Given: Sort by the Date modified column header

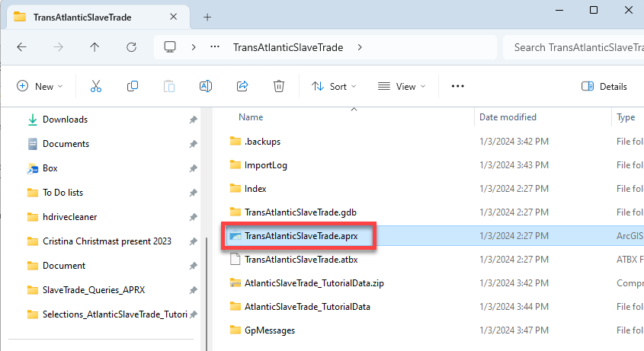Looking at the screenshot, I should [x=508, y=117].
